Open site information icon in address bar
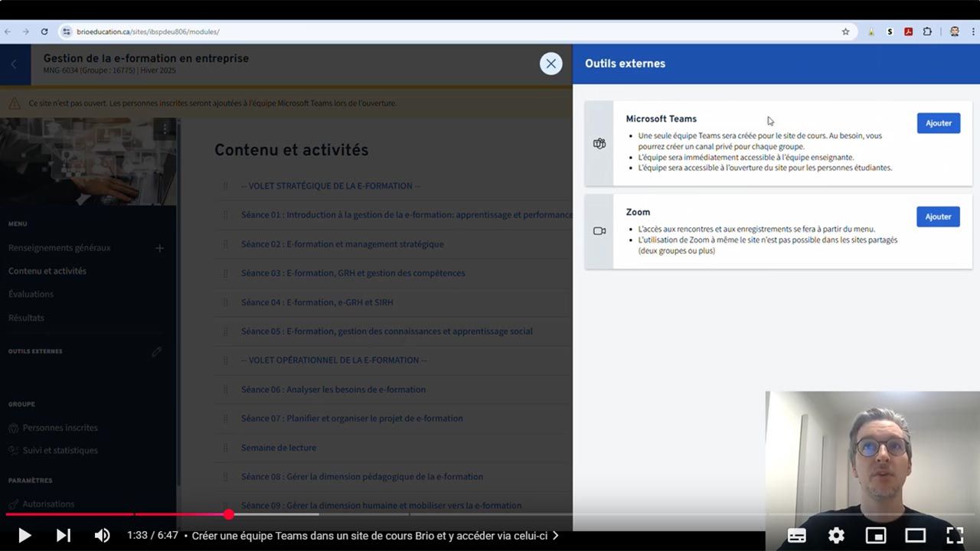The height and width of the screenshot is (551, 980). (x=67, y=31)
